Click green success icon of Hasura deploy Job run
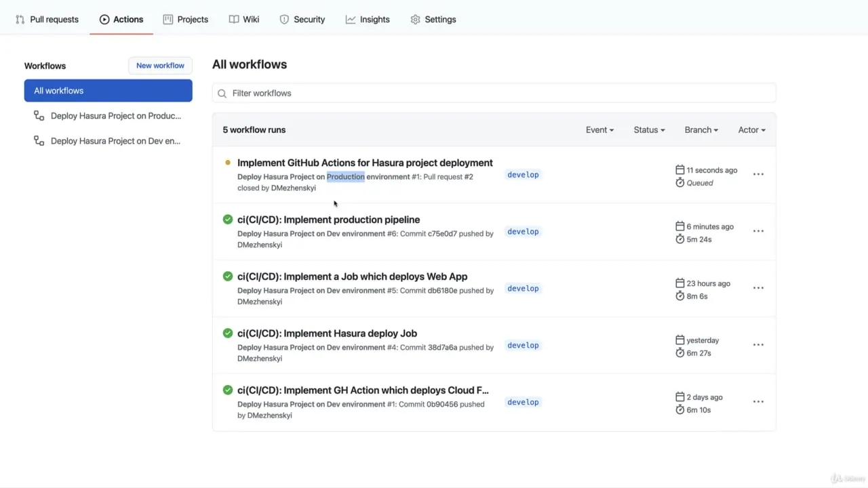The image size is (868, 488). point(228,333)
